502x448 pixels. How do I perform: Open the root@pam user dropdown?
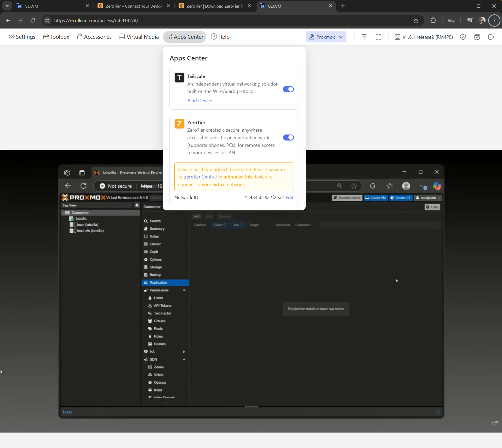[428, 198]
